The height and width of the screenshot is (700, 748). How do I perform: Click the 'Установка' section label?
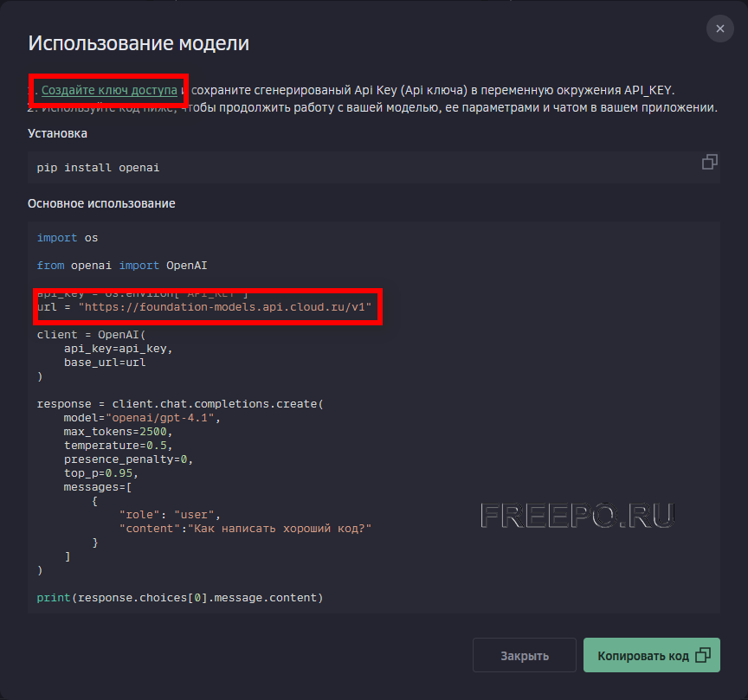point(57,133)
